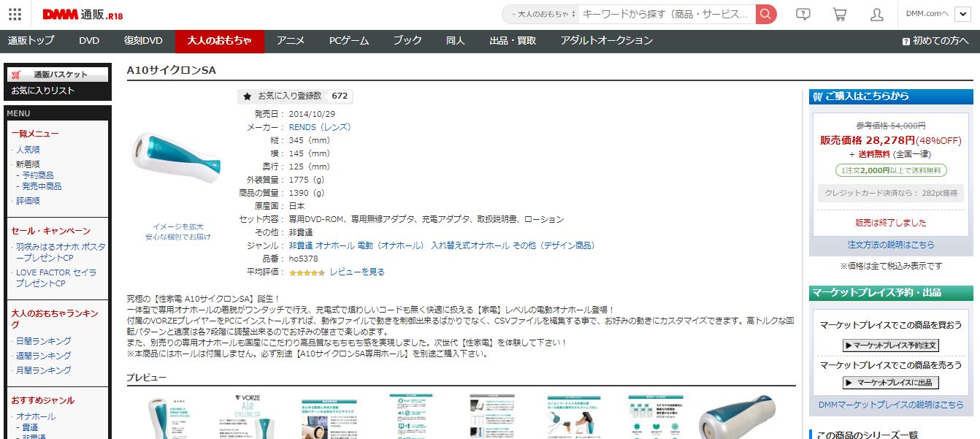Open the 週間ランキング link
This screenshot has width=980, height=439.
(x=44, y=356)
